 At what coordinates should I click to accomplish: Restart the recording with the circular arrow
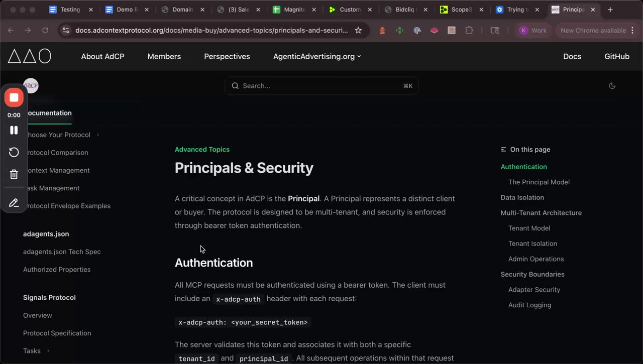tap(14, 152)
